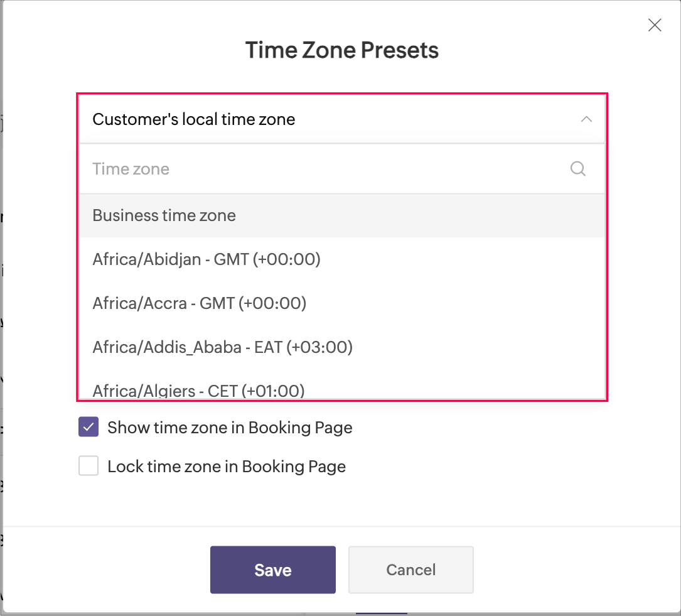Screen dimensions: 681x616
Task: Click the Time Zone Presets heading
Action: point(342,50)
